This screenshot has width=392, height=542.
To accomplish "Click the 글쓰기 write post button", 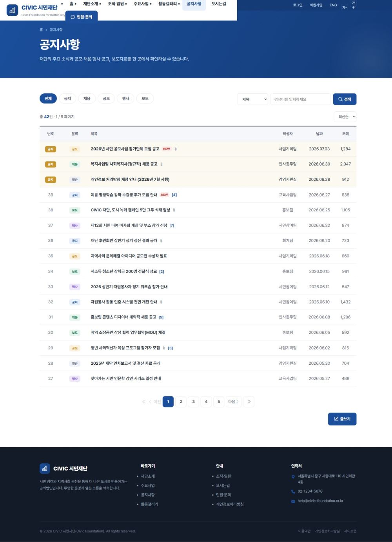I will [x=342, y=419].
